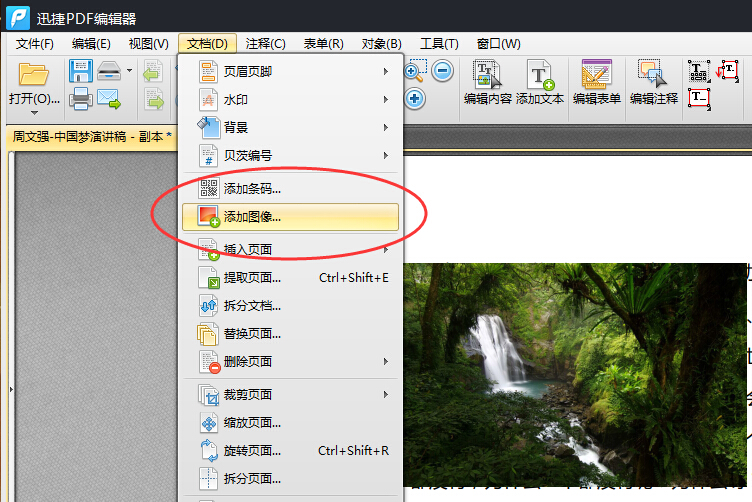The image size is (752, 502).
Task: Click the save floppy disk icon
Action: pos(81,71)
